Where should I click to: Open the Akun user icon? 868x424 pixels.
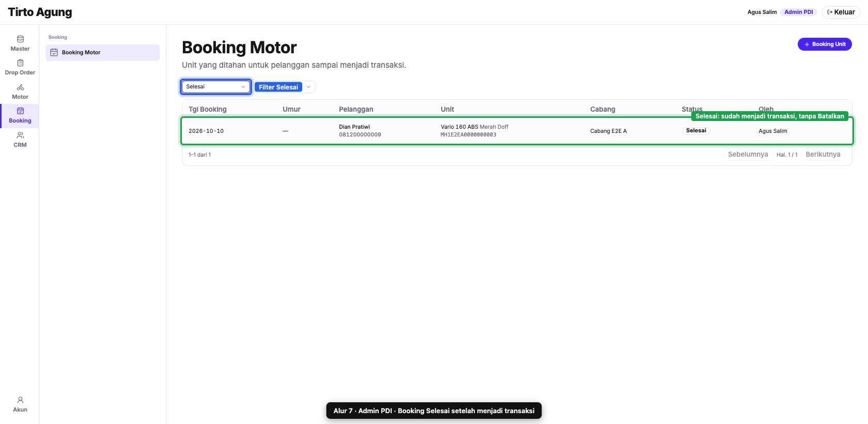[20, 400]
